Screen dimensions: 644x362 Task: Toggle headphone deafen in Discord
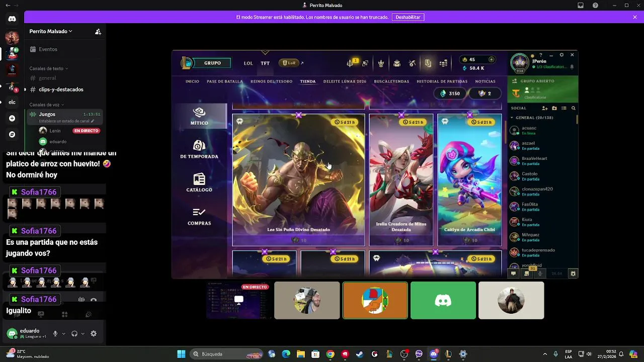point(74,333)
